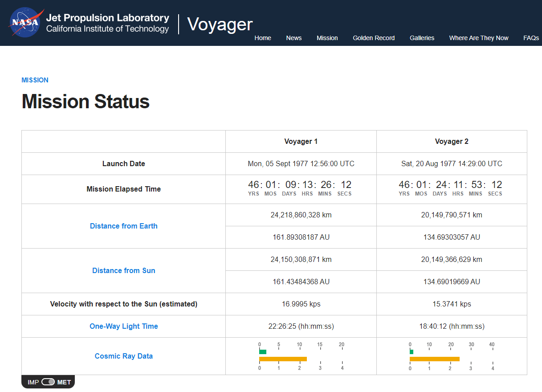The image size is (542, 392).
Task: Toggle the IMP/MET units switch
Action: [x=48, y=382]
